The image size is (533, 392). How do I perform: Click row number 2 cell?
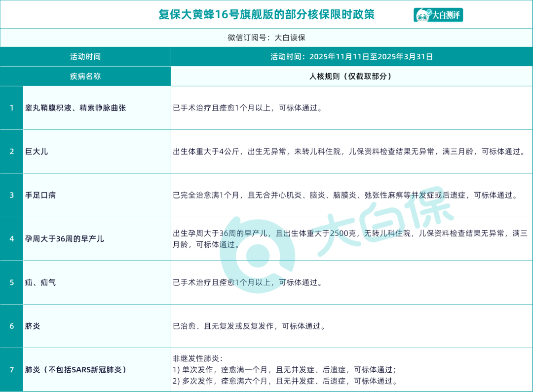click(x=12, y=152)
